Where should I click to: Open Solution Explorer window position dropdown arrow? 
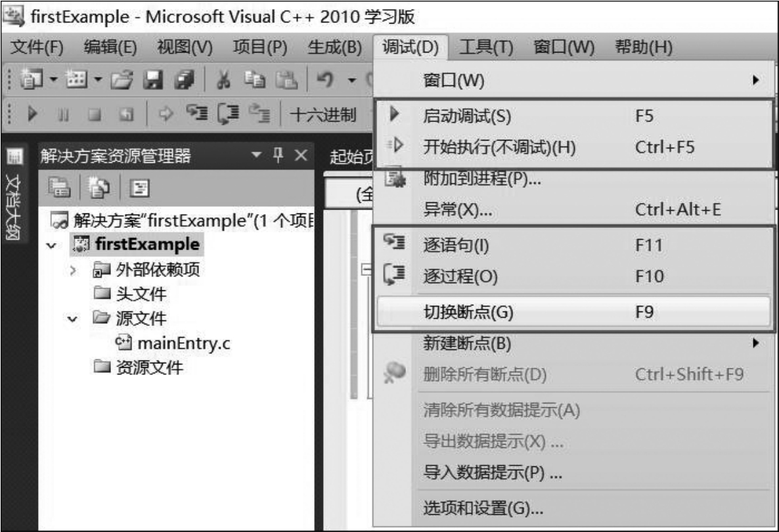256,155
